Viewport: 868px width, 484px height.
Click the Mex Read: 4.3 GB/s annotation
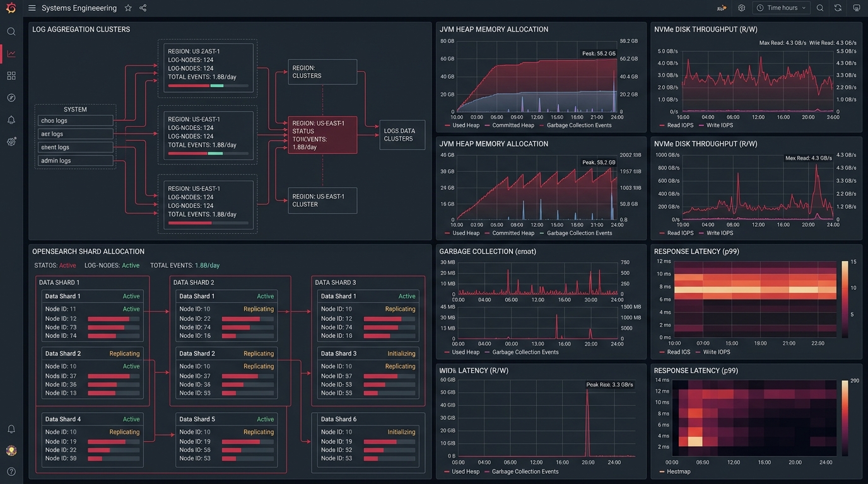[809, 158]
